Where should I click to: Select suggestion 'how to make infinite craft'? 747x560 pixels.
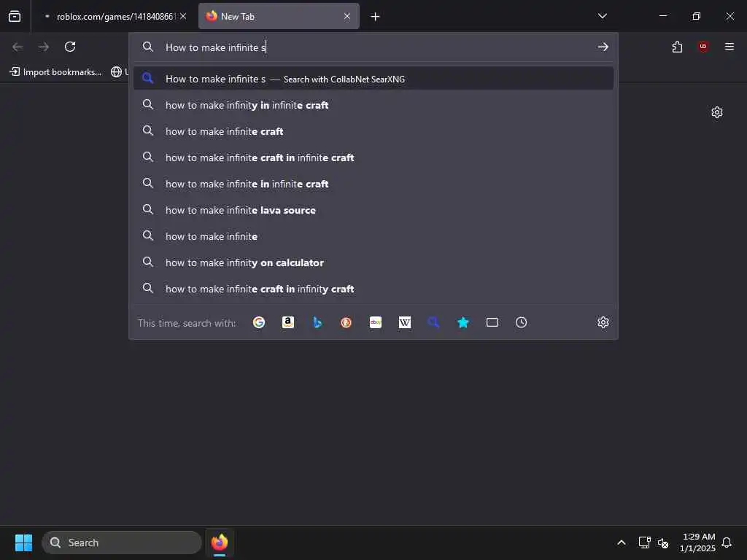click(373, 131)
